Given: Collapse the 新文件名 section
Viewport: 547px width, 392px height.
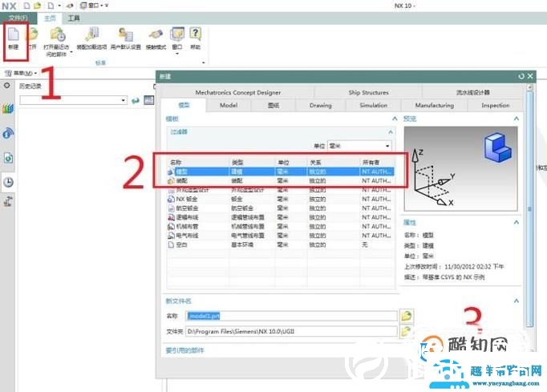Looking at the screenshot, I should click(517, 301).
